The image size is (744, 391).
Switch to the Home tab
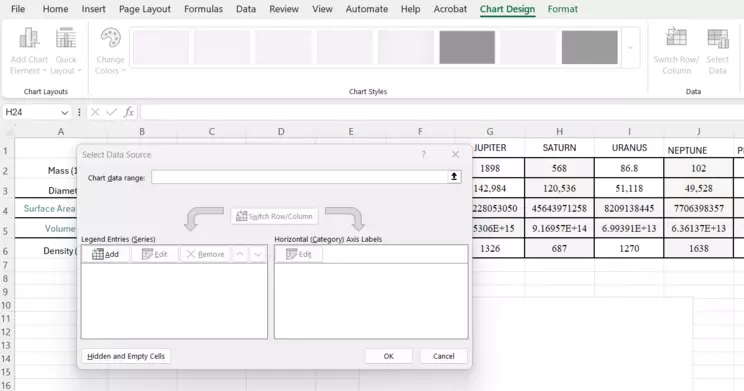[56, 9]
